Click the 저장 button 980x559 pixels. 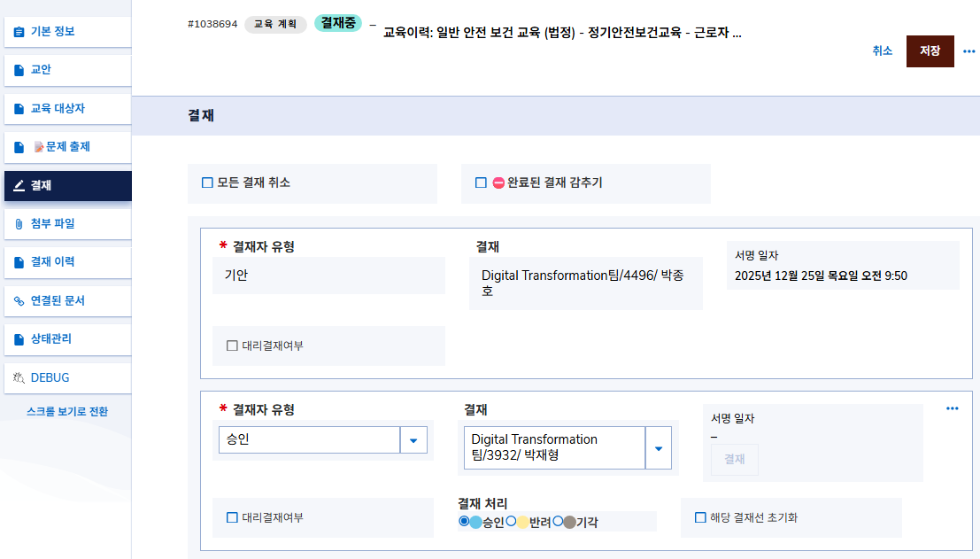click(x=930, y=51)
